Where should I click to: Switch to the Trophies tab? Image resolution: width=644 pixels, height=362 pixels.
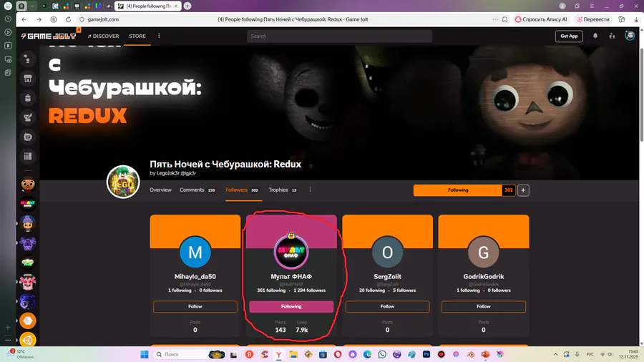tap(283, 190)
